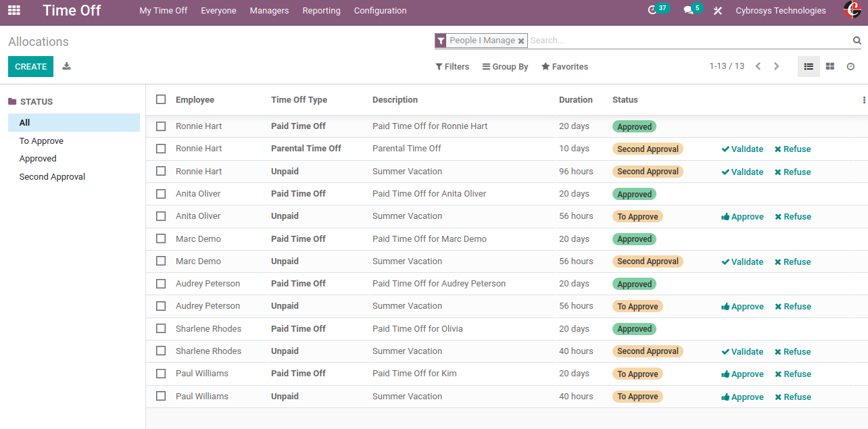
Task: Open Cybrosys Technologies company switcher
Action: pos(781,11)
